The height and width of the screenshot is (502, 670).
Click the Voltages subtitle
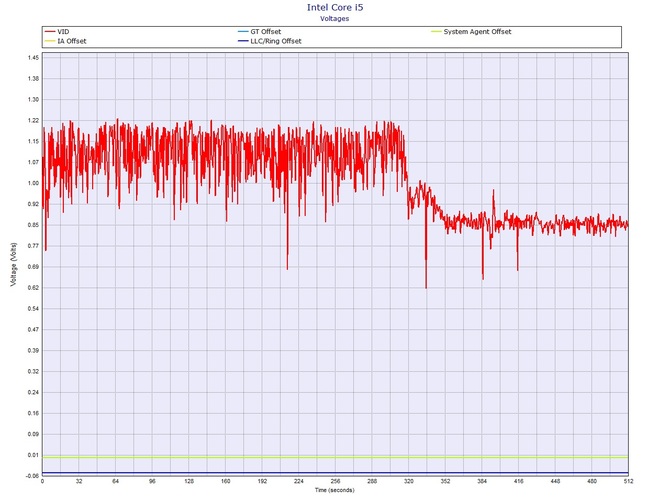(335, 18)
